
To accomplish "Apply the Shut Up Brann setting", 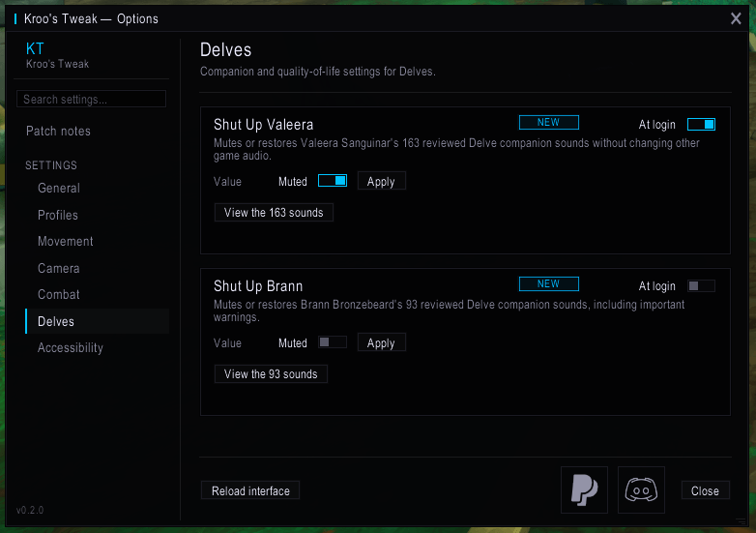I will pyautogui.click(x=381, y=342).
